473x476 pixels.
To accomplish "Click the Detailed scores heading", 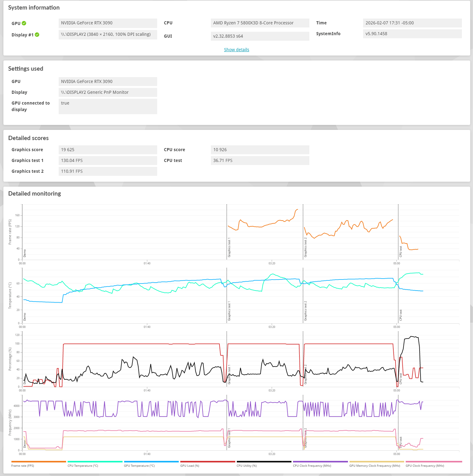I will [28, 138].
